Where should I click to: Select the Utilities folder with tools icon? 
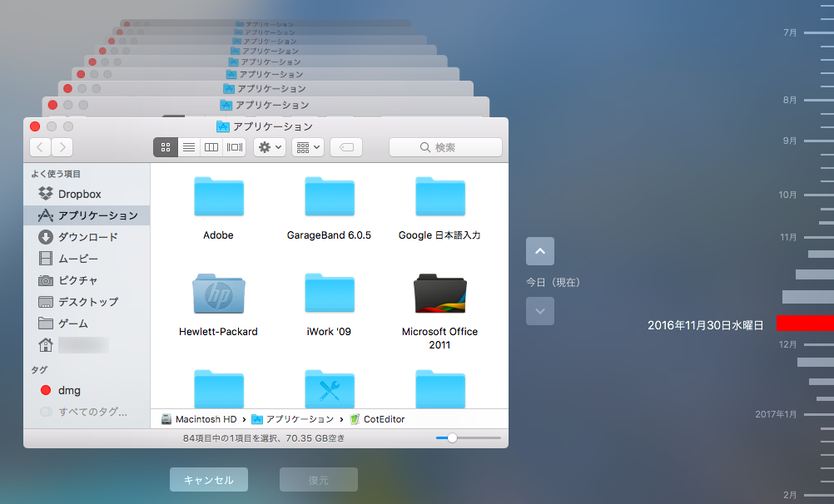click(x=330, y=389)
